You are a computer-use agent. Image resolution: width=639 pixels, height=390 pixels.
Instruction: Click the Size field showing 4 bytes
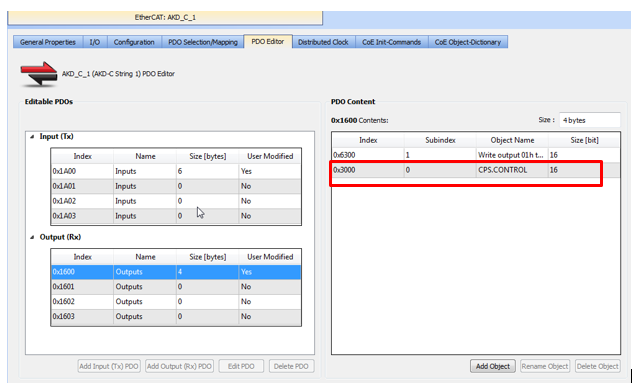click(590, 120)
